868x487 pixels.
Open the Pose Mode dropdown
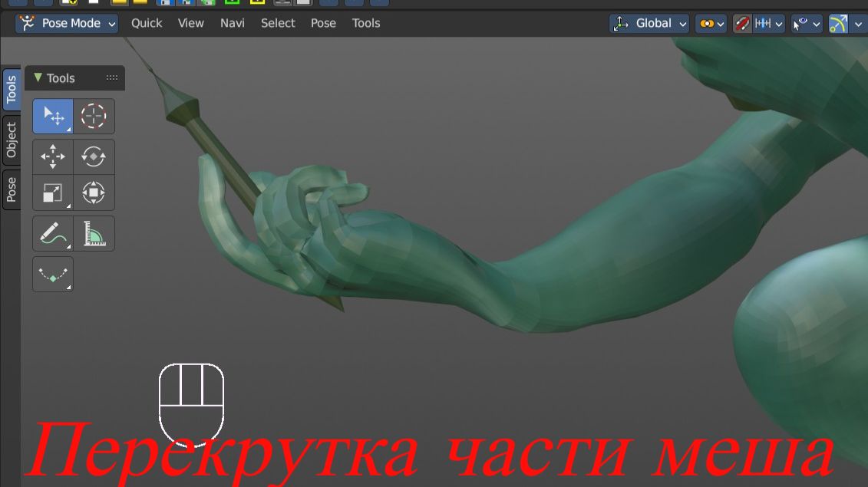point(67,23)
